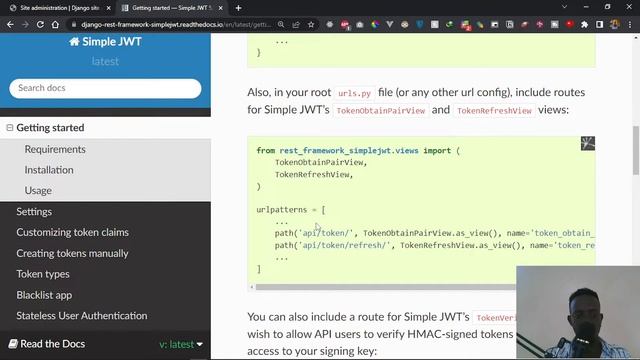
Task: Open a new browser tab
Action: [x=238, y=8]
